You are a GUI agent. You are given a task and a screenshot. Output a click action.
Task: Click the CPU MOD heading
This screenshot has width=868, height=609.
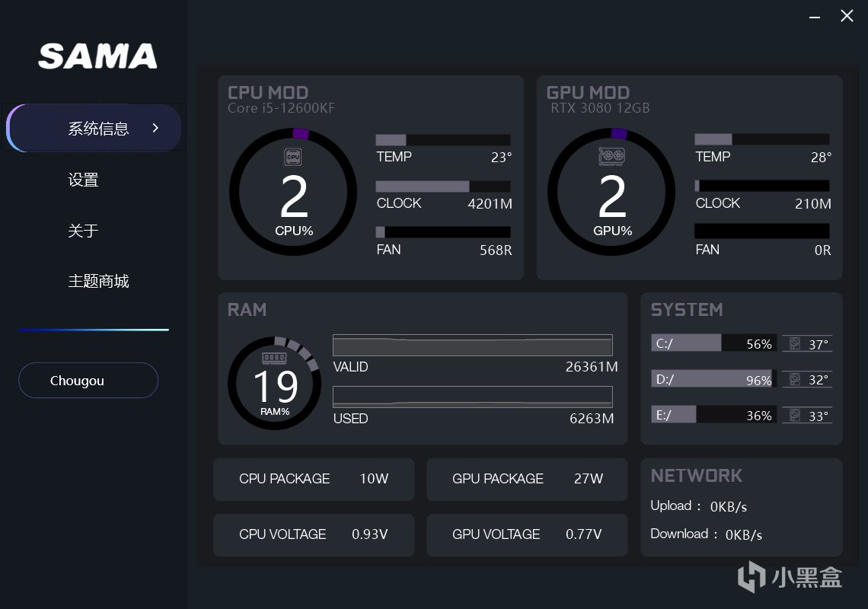pos(268,92)
